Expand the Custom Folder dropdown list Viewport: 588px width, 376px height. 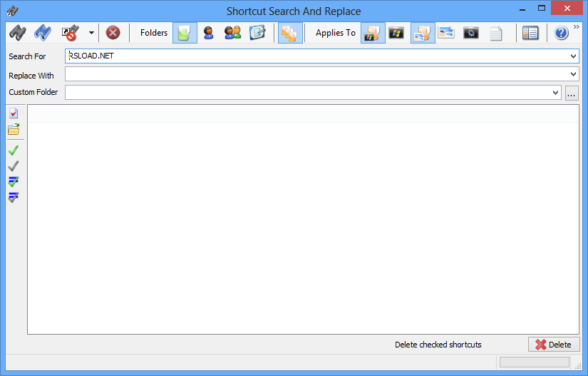[556, 93]
